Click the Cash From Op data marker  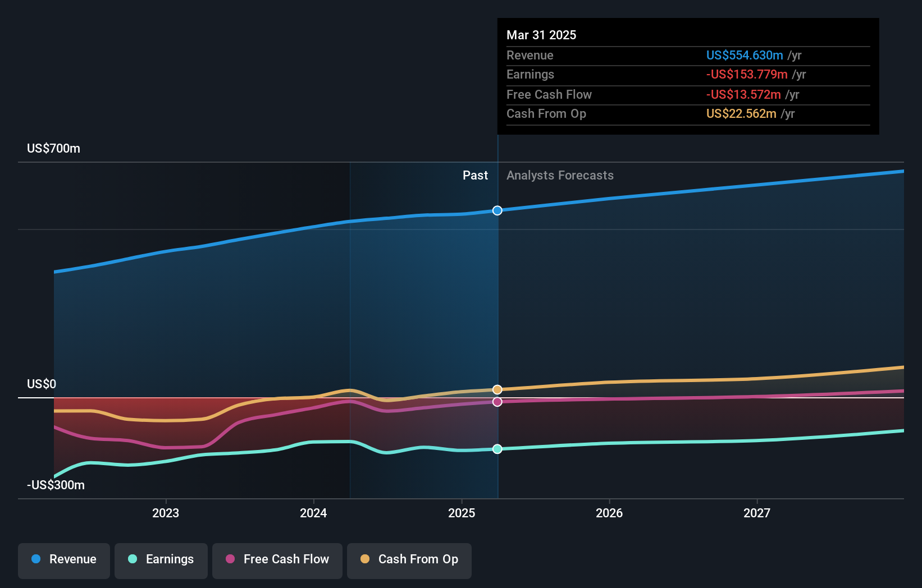(497, 389)
